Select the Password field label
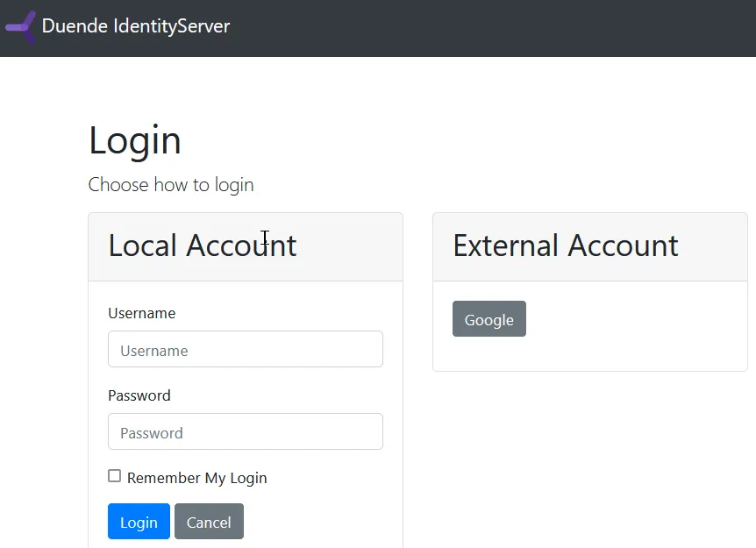Viewport: 756px width, 548px height. point(139,395)
